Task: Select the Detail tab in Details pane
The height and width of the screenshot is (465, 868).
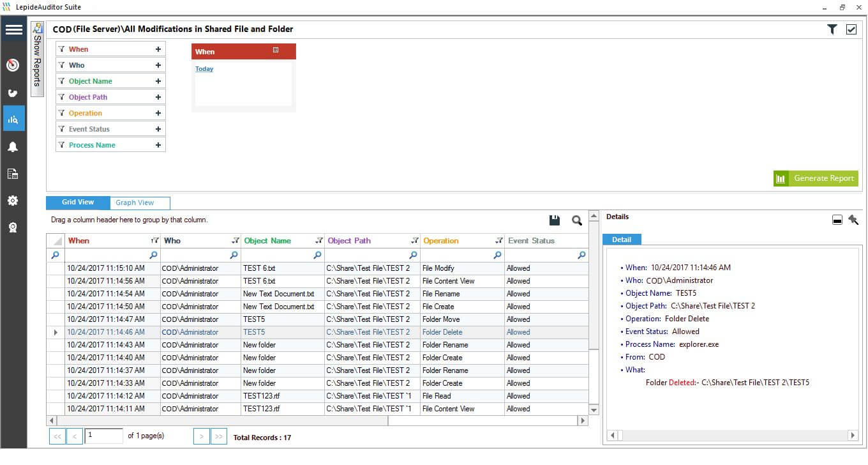Action: coord(622,240)
